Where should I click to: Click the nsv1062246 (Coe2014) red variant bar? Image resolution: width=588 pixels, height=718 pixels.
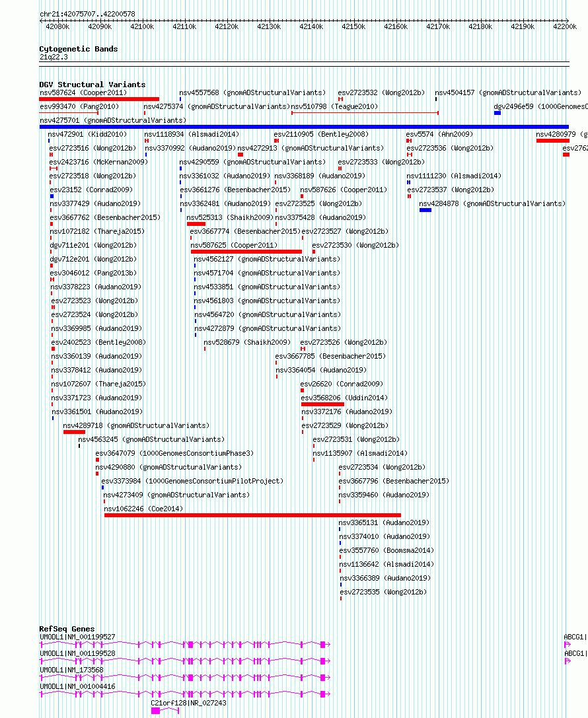(252, 515)
